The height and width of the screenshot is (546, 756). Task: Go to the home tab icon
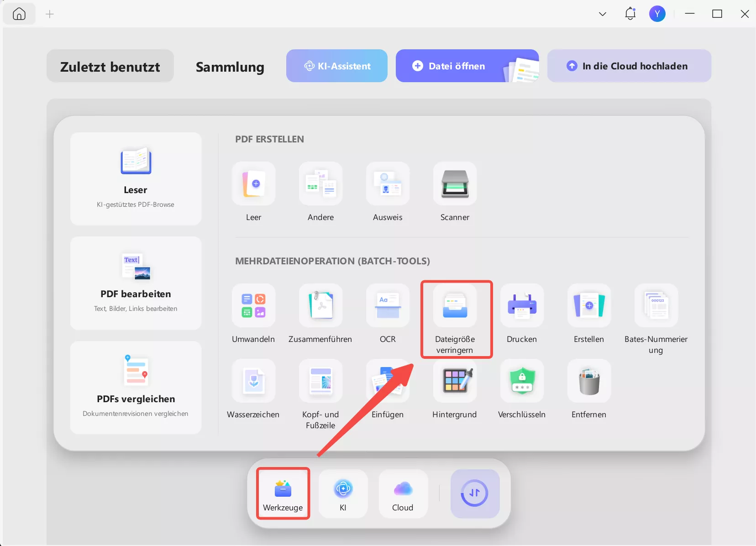point(19,14)
